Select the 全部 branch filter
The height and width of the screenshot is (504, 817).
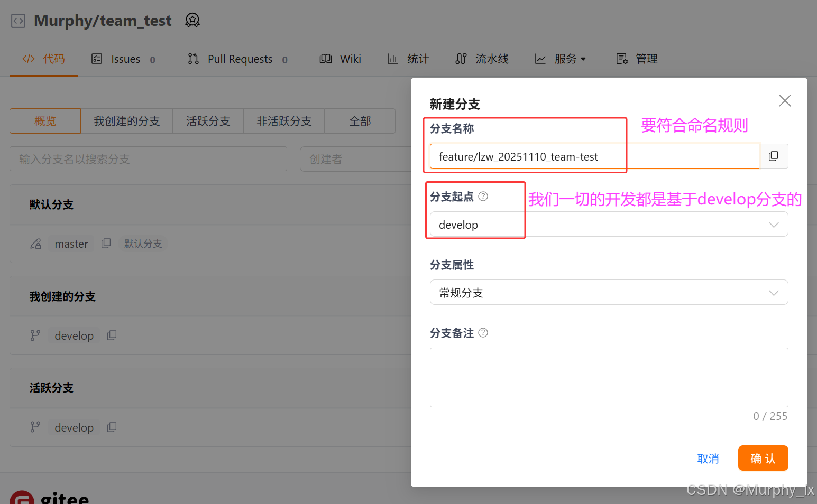click(360, 121)
